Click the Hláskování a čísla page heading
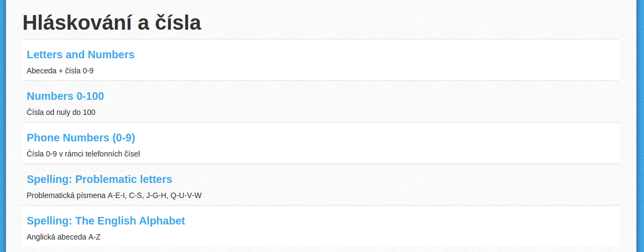 112,23
